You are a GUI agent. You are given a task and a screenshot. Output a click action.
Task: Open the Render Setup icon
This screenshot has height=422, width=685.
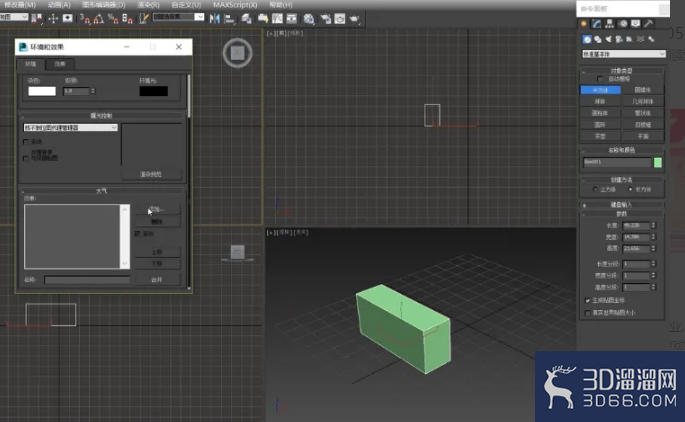pyautogui.click(x=325, y=18)
